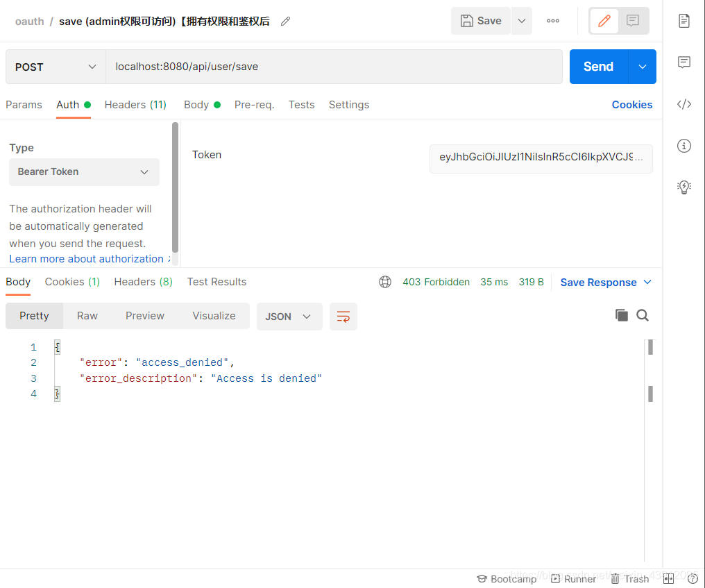Screen dimensions: 705x588
Task: Click the "access_denied" value in response
Action: pos(182,362)
